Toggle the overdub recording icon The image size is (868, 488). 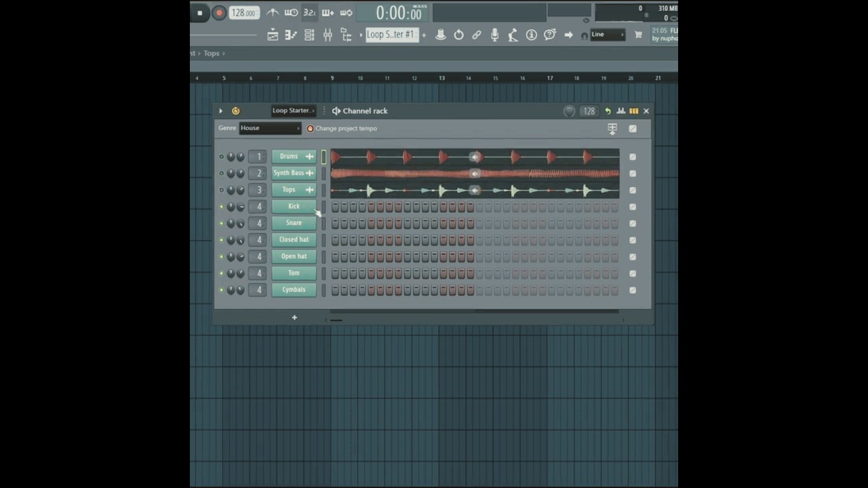pos(328,13)
